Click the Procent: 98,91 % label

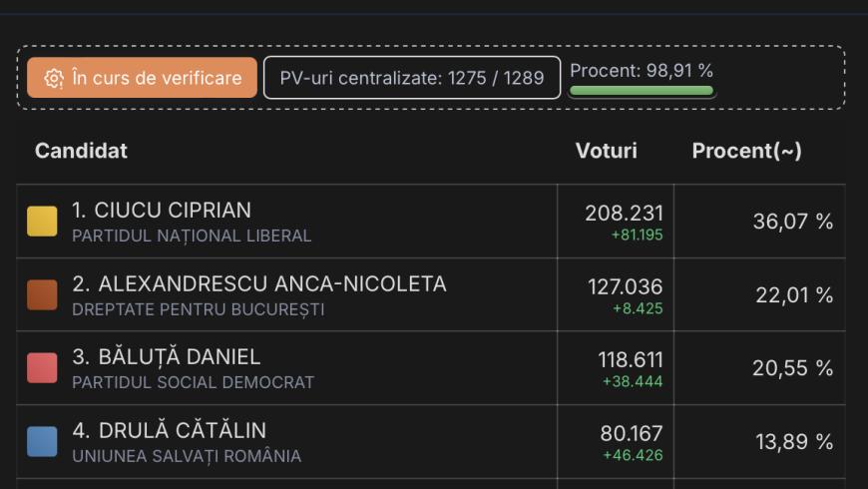coord(641,70)
